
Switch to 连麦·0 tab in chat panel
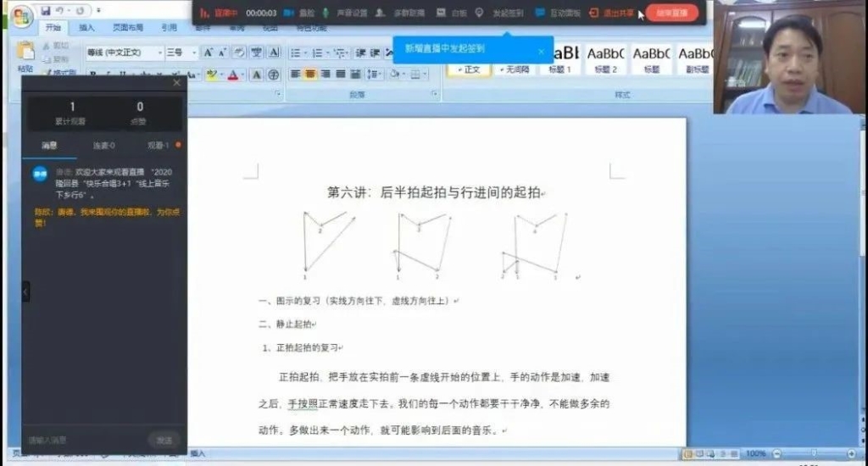coord(103,146)
